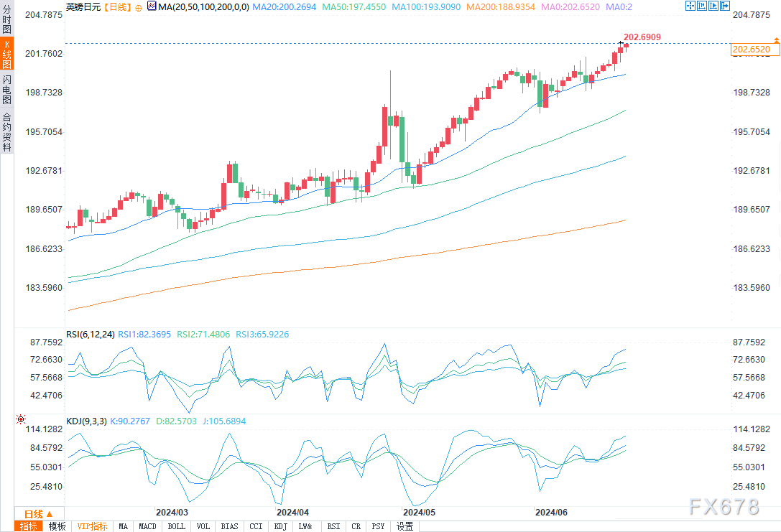Click the 2024/06 date marker
Viewport: 781px width, 532px height.
pos(551,512)
